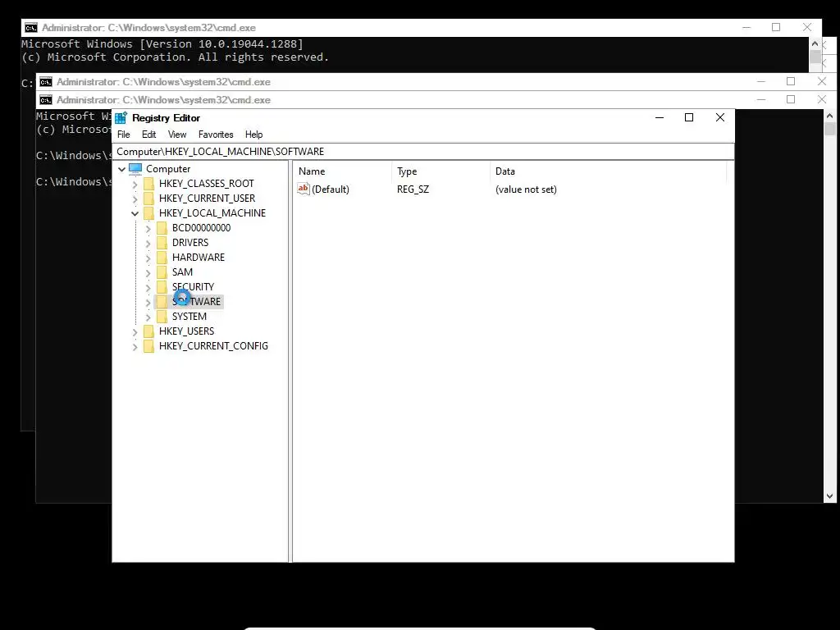Expand the SOFTWARE subkey chevron

tap(148, 302)
